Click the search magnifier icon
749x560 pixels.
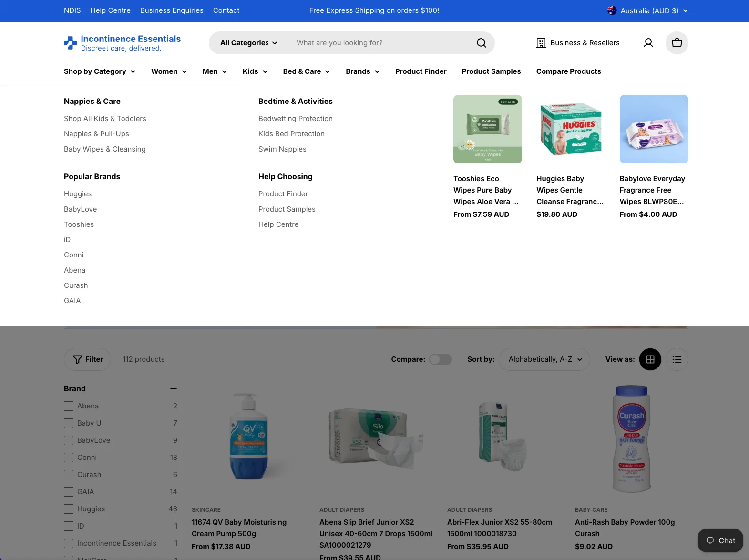click(482, 43)
